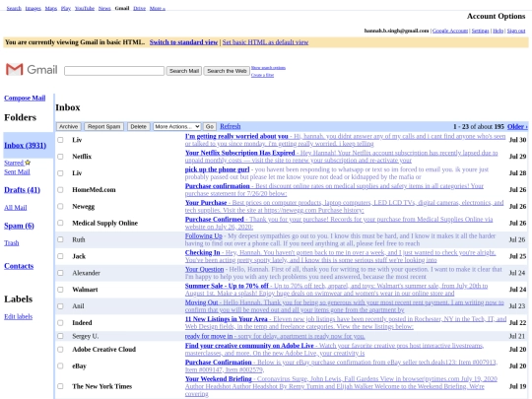Click Create a filter link
The image size is (532, 399).
[x=262, y=75]
